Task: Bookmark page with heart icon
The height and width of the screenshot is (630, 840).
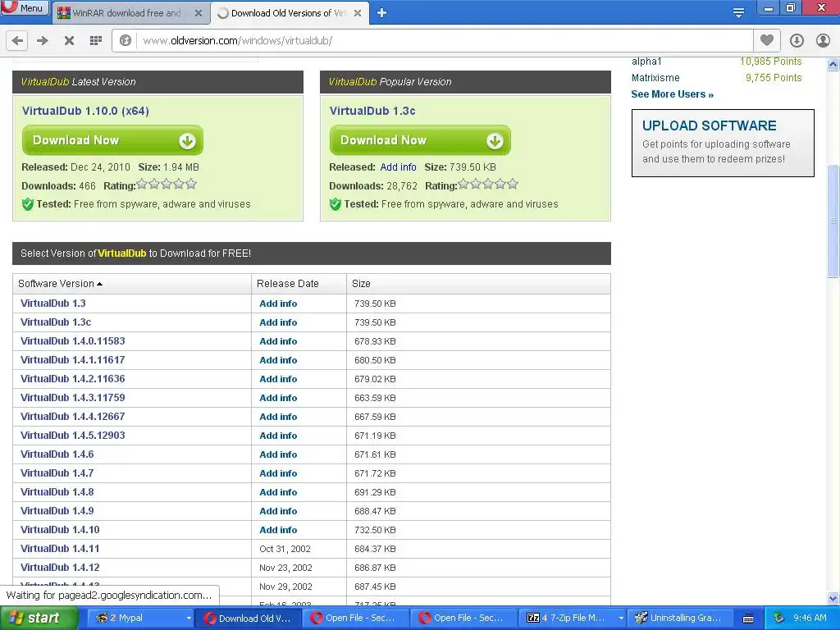Action: (x=767, y=40)
